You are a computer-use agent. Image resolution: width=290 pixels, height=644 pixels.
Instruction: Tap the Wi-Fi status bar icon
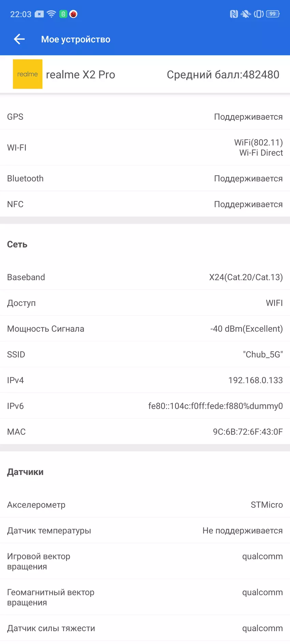pyautogui.click(x=52, y=14)
